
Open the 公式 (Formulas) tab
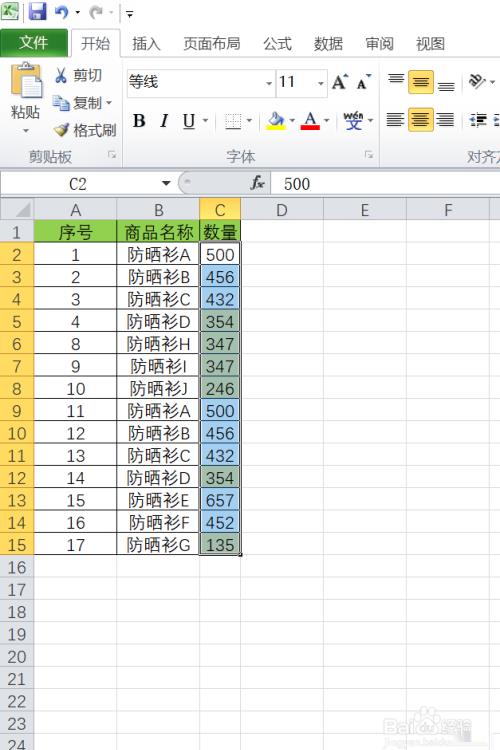pos(277,44)
